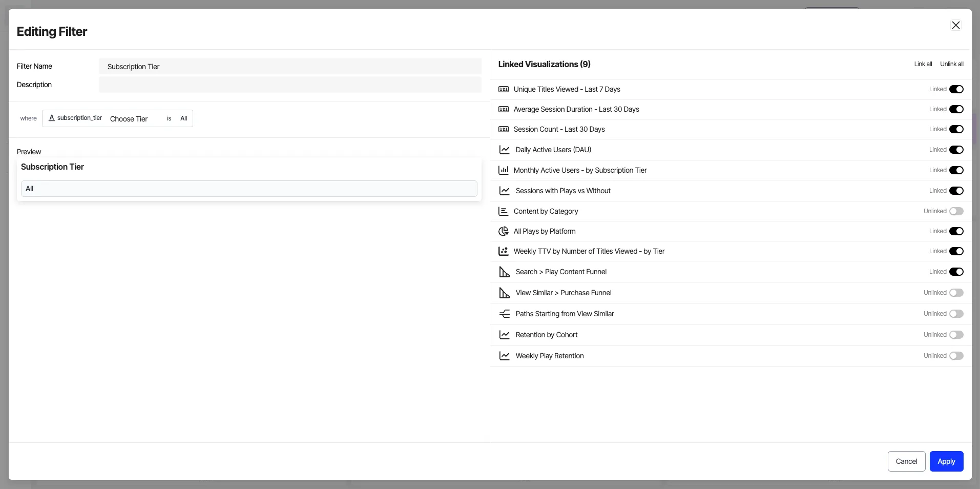Image resolution: width=980 pixels, height=489 pixels.
Task: Click the funnel icon for View Similar > Purchase
Action: pyautogui.click(x=505, y=293)
